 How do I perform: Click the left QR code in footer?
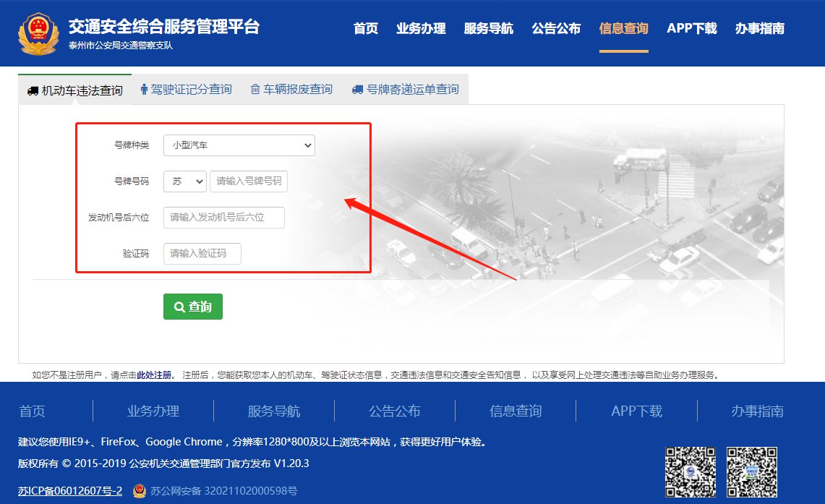coord(691,472)
